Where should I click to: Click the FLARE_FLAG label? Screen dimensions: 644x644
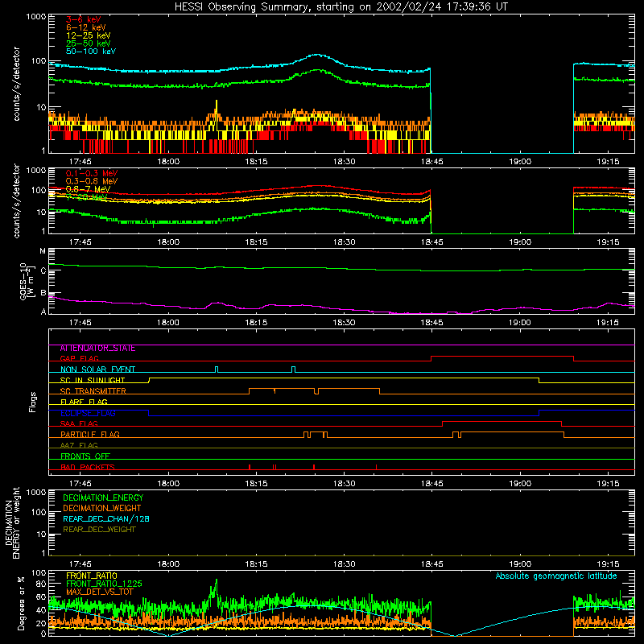[x=84, y=402]
